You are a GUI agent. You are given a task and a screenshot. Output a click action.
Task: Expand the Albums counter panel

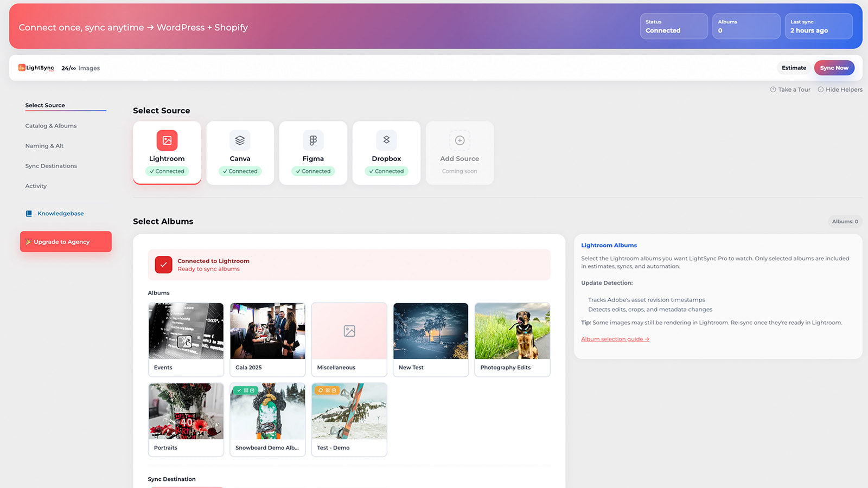point(746,26)
